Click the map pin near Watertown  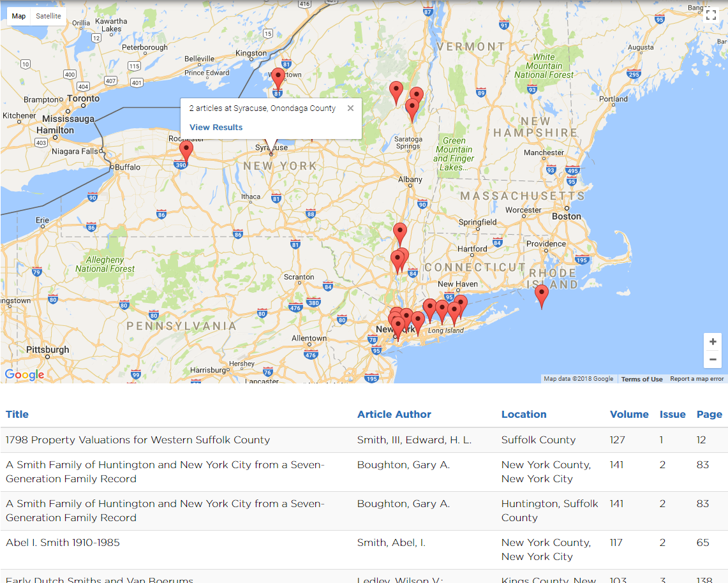coord(278,78)
